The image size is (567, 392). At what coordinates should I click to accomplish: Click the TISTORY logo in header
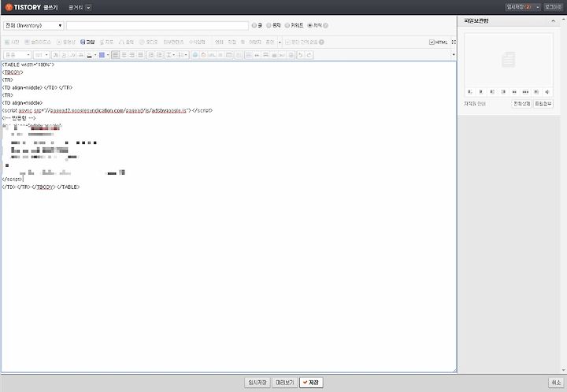point(23,7)
